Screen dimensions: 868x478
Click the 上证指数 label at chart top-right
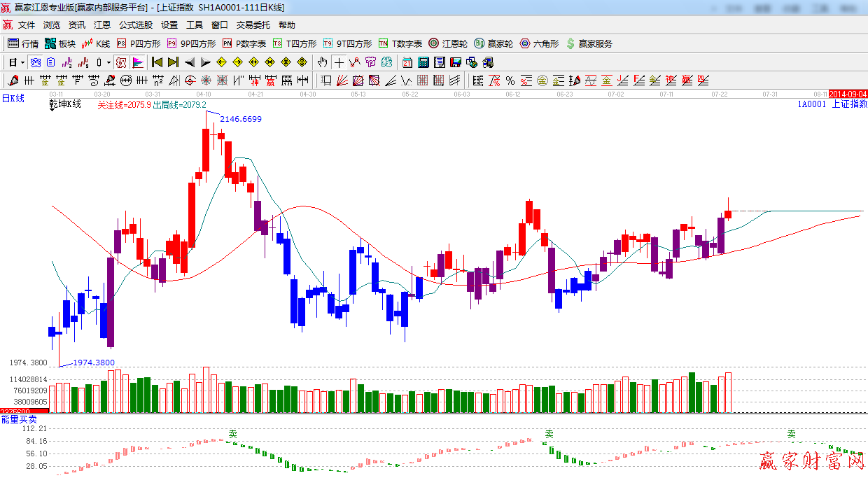(x=849, y=104)
